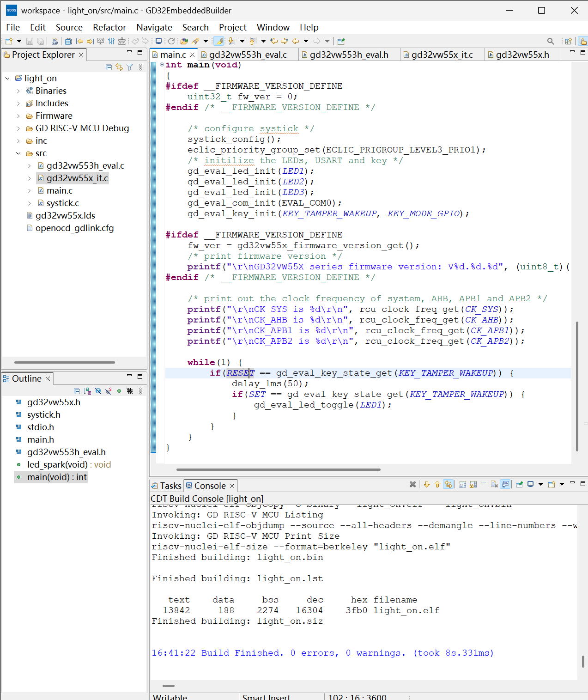Open the Back history dropdown arrow
The height and width of the screenshot is (700, 588).
tap(306, 41)
